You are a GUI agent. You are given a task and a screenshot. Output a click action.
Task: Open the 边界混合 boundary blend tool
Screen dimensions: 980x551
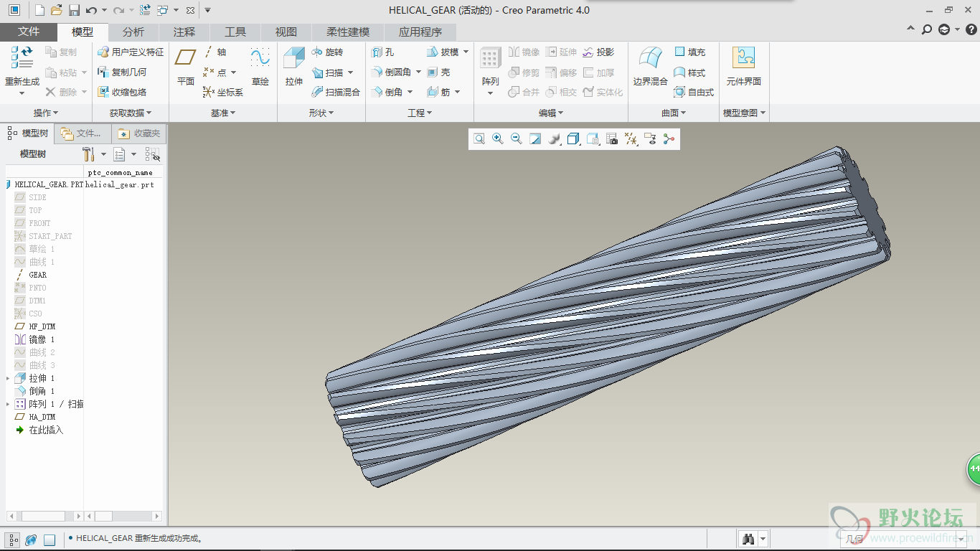tap(650, 66)
